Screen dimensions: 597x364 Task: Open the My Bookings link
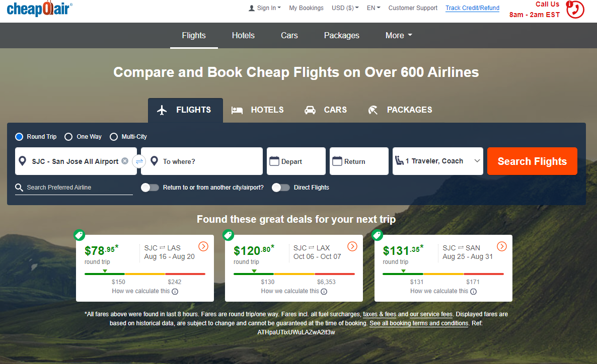pos(306,8)
